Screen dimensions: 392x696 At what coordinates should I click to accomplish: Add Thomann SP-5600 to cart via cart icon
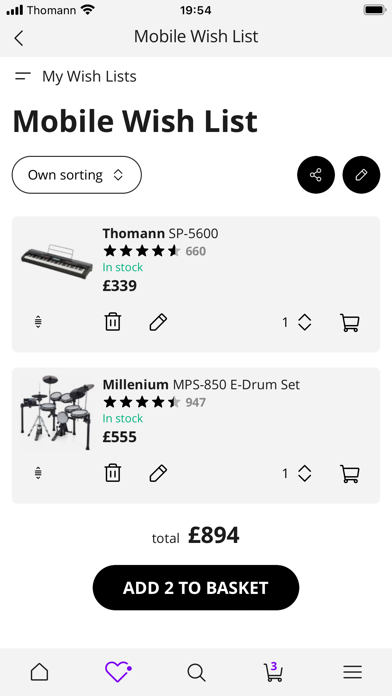pyautogui.click(x=350, y=322)
